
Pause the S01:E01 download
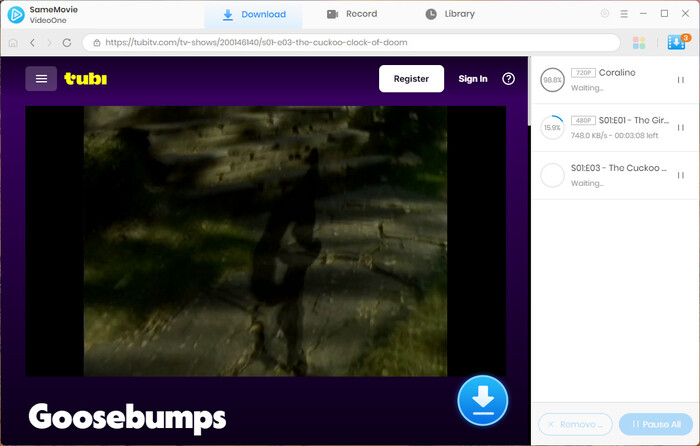(x=681, y=128)
